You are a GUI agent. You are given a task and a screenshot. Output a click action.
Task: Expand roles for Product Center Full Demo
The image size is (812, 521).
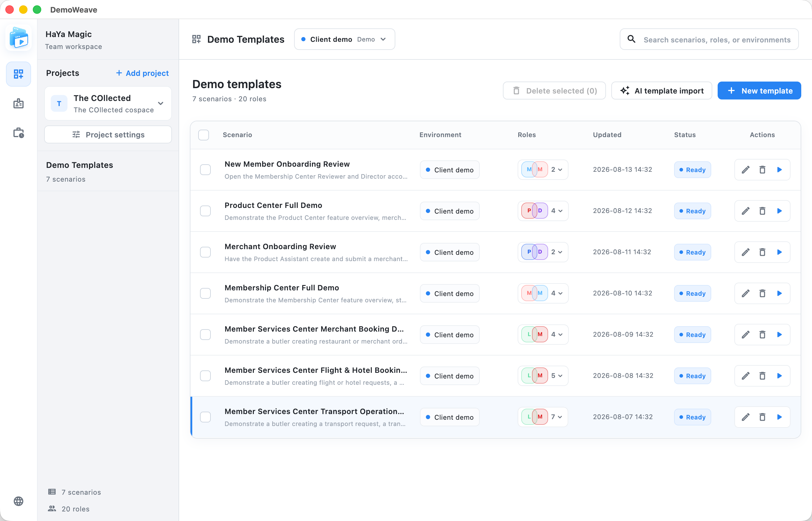543,211
